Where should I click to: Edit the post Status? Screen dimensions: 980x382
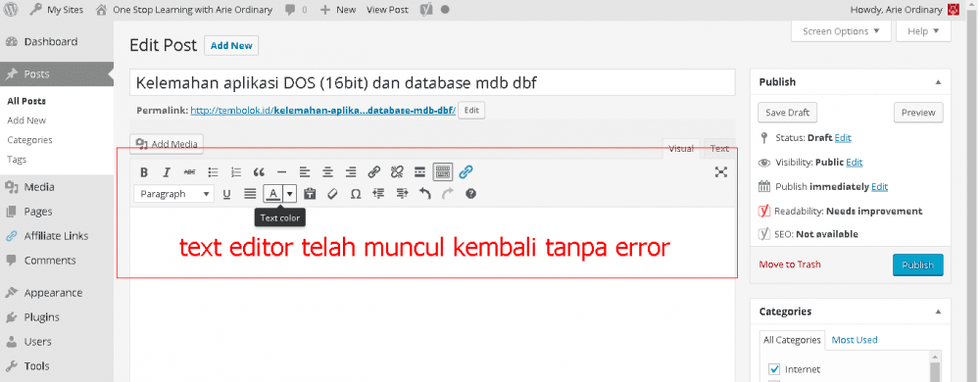tap(843, 137)
